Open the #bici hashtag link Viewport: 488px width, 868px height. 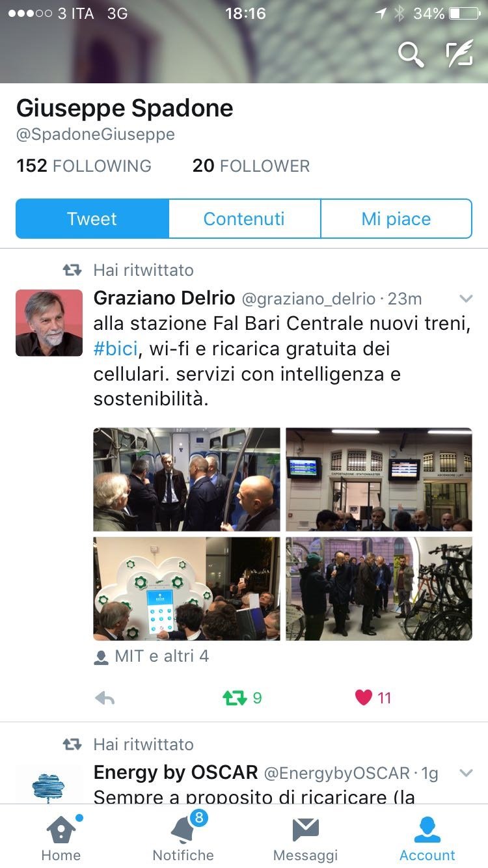[x=116, y=349]
